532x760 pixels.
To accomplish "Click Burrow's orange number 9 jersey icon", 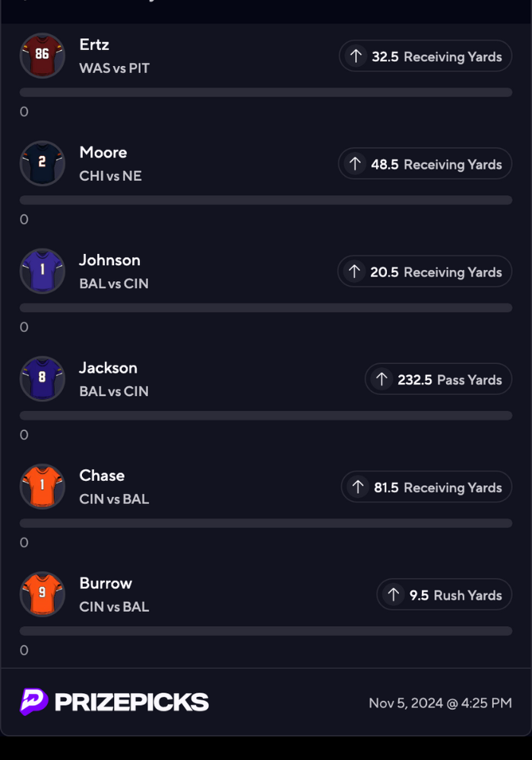I will (43, 594).
